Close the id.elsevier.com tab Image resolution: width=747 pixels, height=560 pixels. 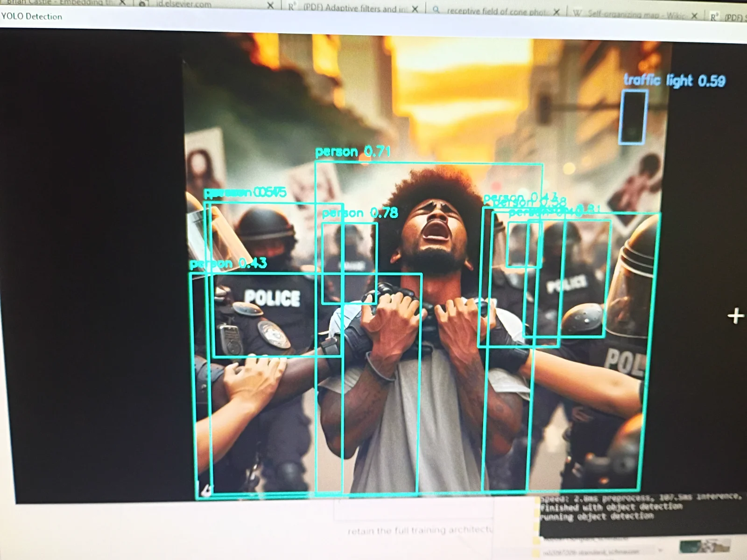point(270,6)
